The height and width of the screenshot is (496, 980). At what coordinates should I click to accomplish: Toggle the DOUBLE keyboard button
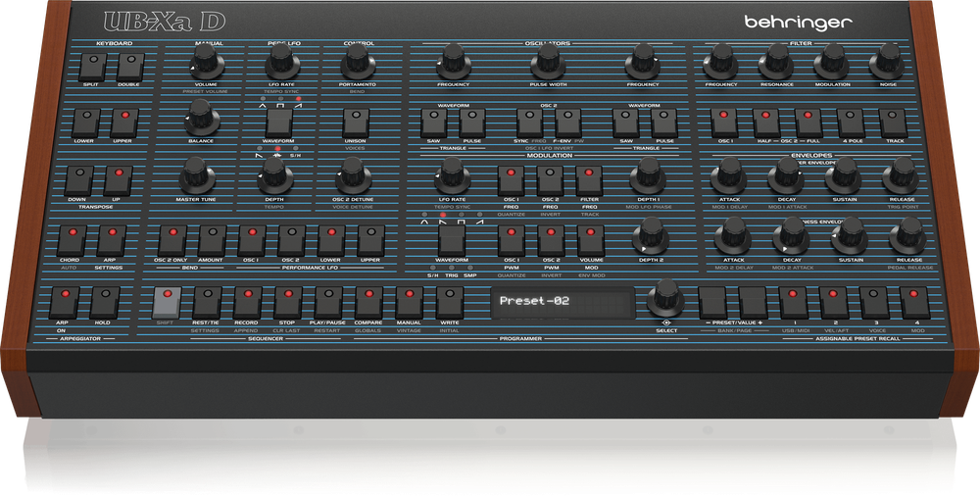click(x=130, y=67)
